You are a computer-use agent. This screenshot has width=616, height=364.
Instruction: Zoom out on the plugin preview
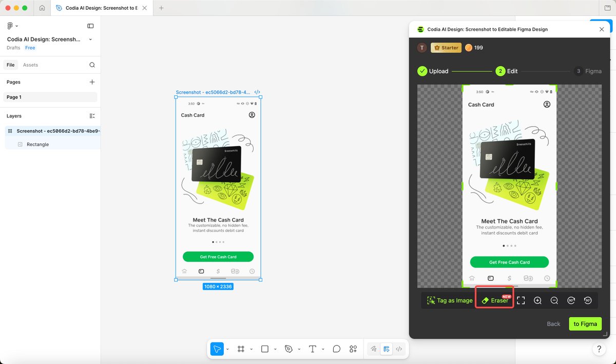tap(554, 300)
